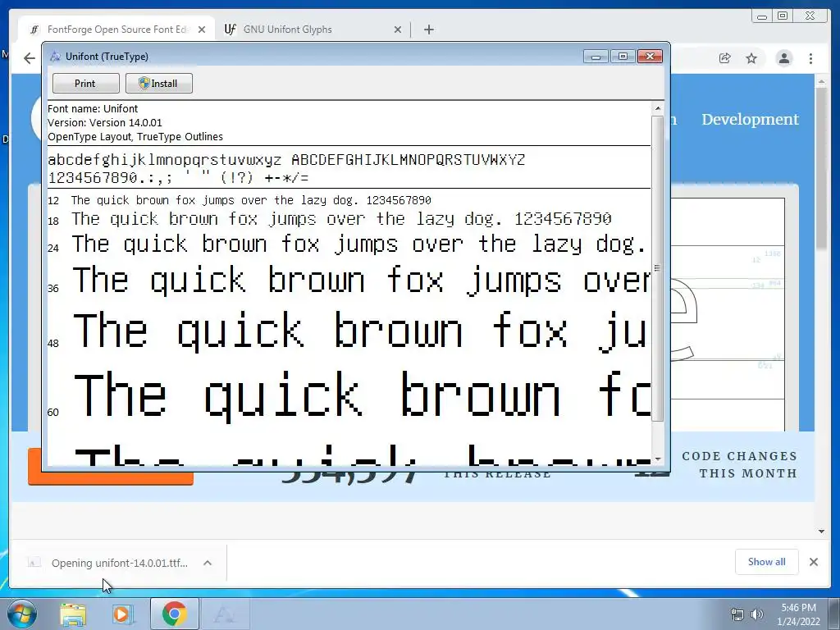The height and width of the screenshot is (630, 840).
Task: Click font viewer scroll down arrow
Action: [x=658, y=459]
